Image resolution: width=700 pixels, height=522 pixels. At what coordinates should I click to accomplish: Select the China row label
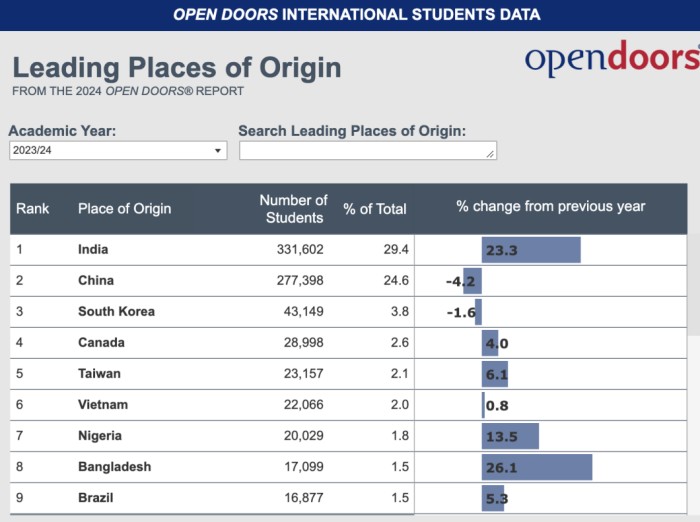[96, 280]
